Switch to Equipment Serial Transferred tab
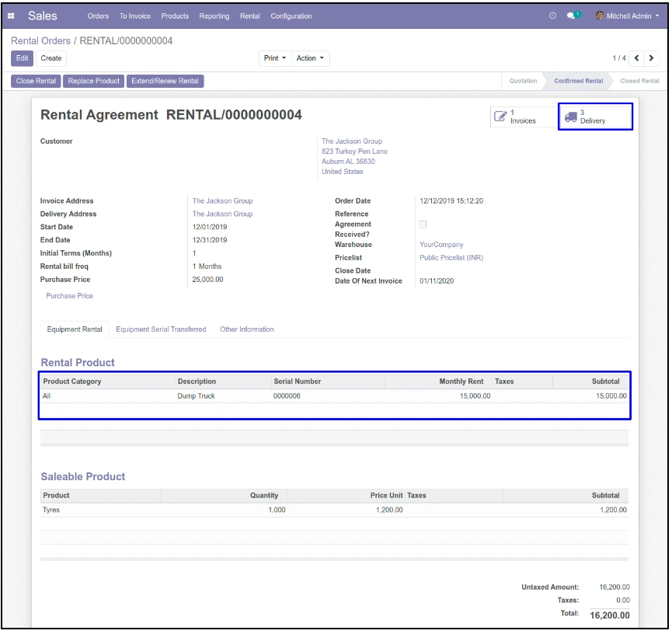The height and width of the screenshot is (634, 672). (161, 329)
